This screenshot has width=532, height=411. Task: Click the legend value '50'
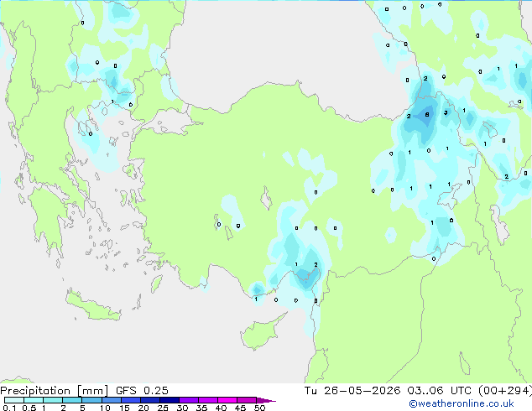[x=259, y=408]
